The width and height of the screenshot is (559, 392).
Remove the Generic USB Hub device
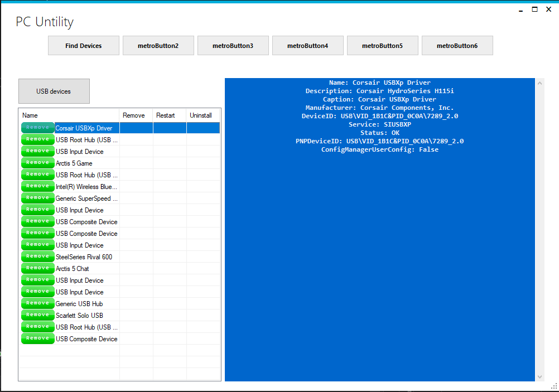(37, 303)
